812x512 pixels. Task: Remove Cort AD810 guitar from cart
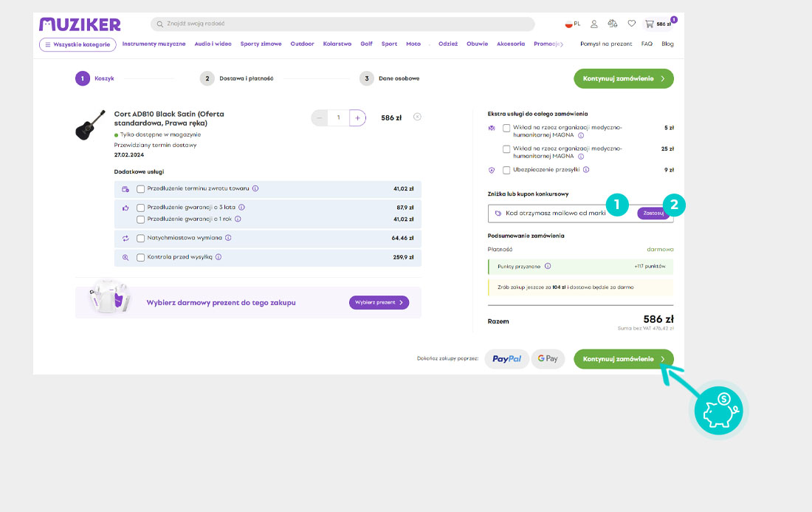pos(417,117)
